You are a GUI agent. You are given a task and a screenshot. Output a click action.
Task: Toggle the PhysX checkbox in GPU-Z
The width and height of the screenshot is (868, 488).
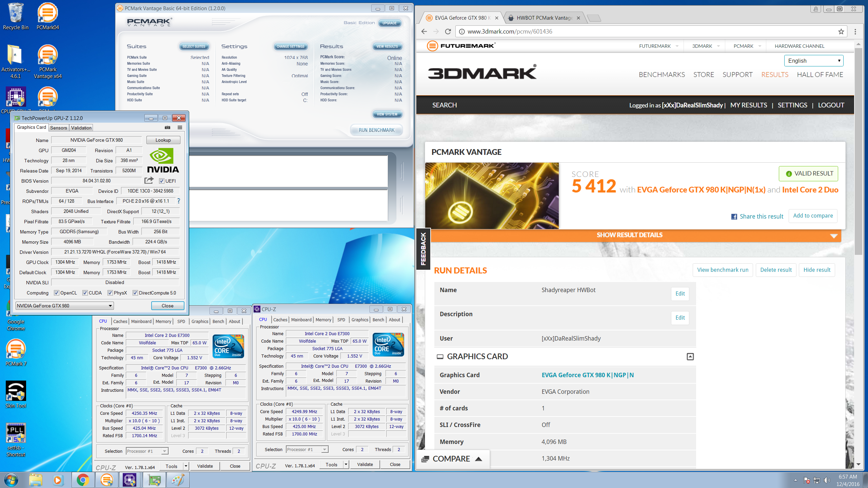point(110,293)
